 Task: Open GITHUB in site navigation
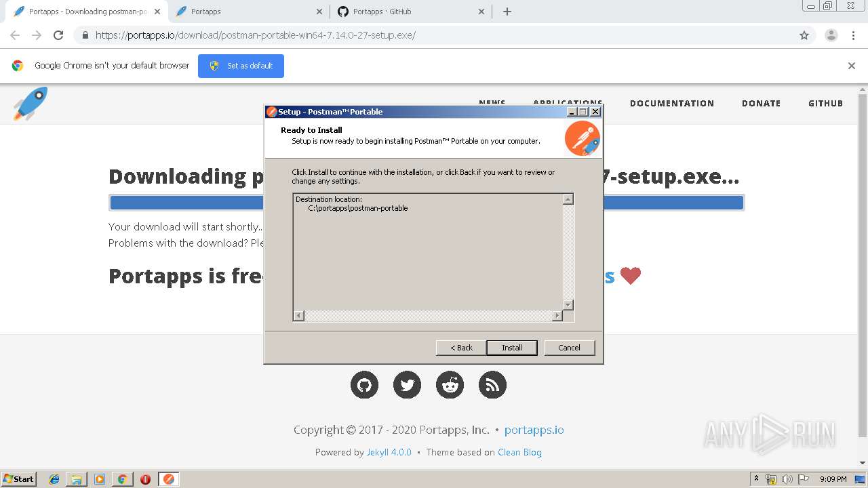pyautogui.click(x=825, y=104)
